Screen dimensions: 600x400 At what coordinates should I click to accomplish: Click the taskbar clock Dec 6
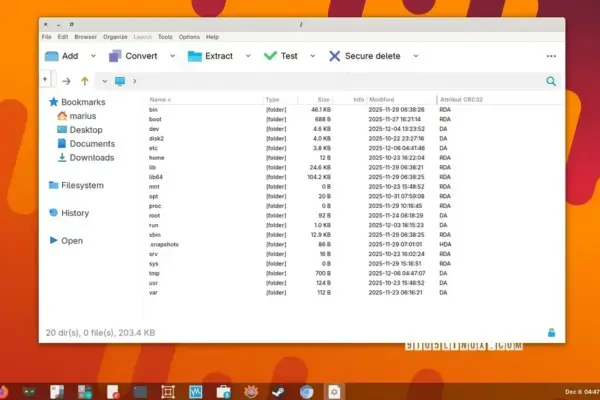[582, 392]
